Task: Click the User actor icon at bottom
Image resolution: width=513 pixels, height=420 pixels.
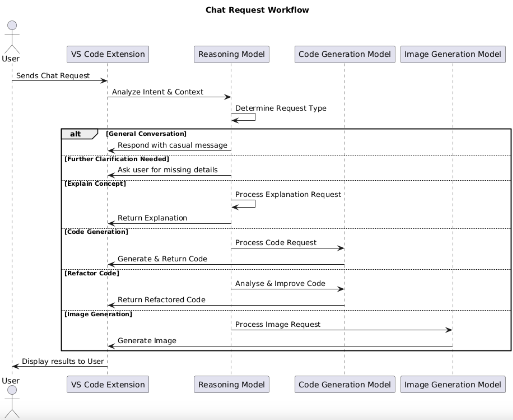Action: click(x=12, y=402)
